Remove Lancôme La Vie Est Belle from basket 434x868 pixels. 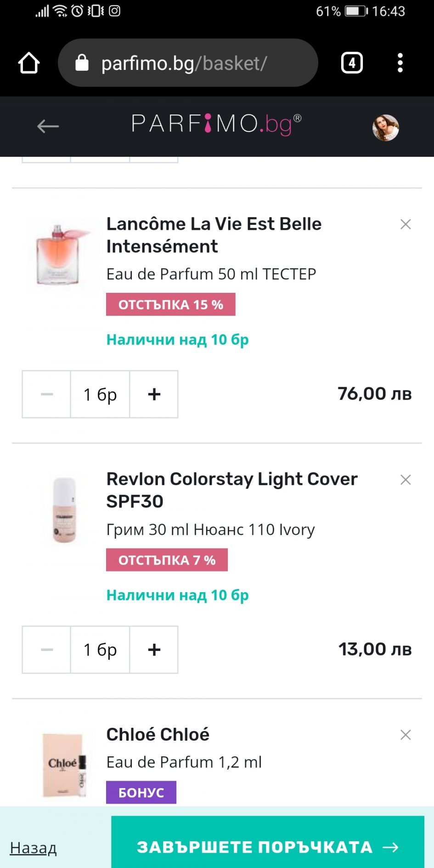(405, 224)
